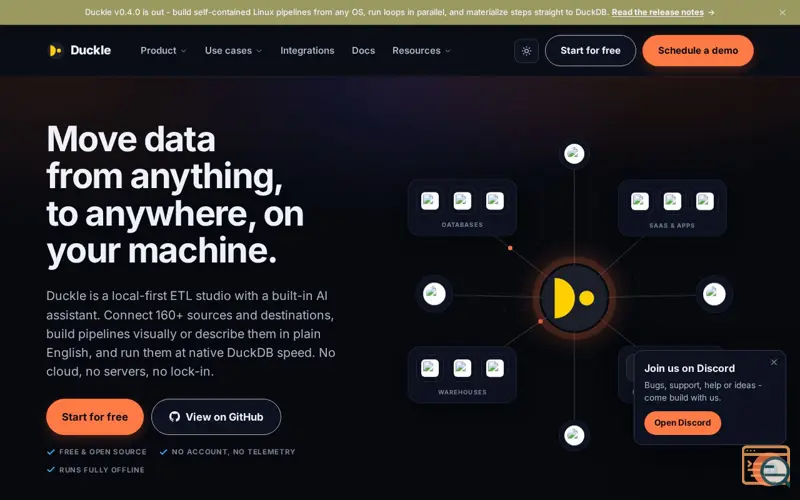The image size is (800, 500).
Task: Open the Integrations nav item
Action: pyautogui.click(x=307, y=51)
